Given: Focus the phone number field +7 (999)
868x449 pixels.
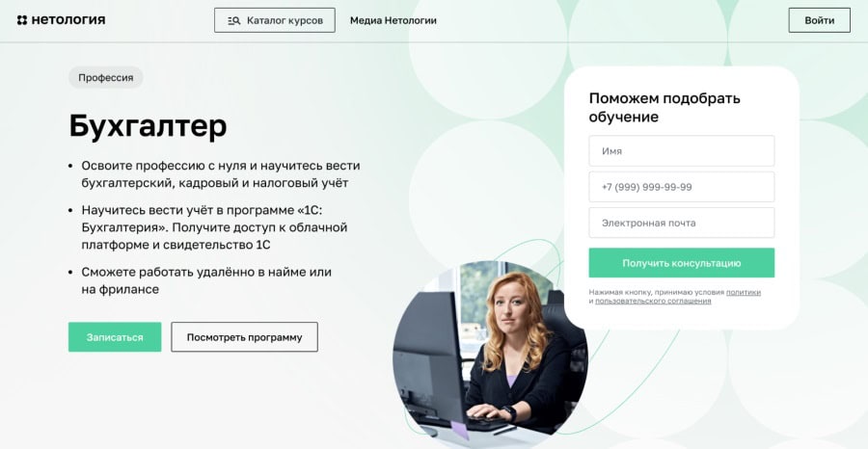Looking at the screenshot, I should pyautogui.click(x=682, y=187).
